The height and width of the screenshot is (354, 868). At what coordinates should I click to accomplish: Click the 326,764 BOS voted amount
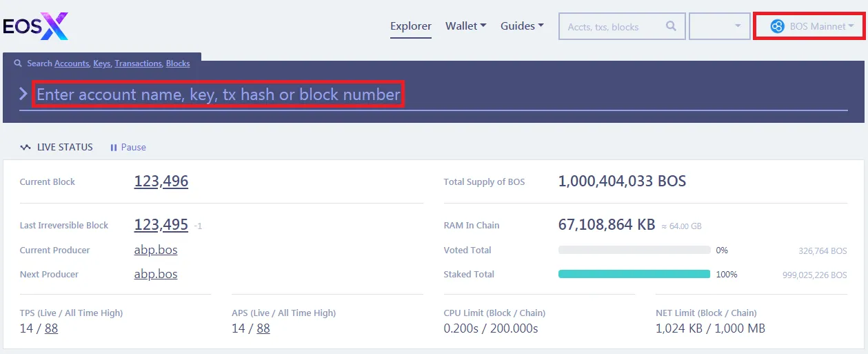(822, 250)
